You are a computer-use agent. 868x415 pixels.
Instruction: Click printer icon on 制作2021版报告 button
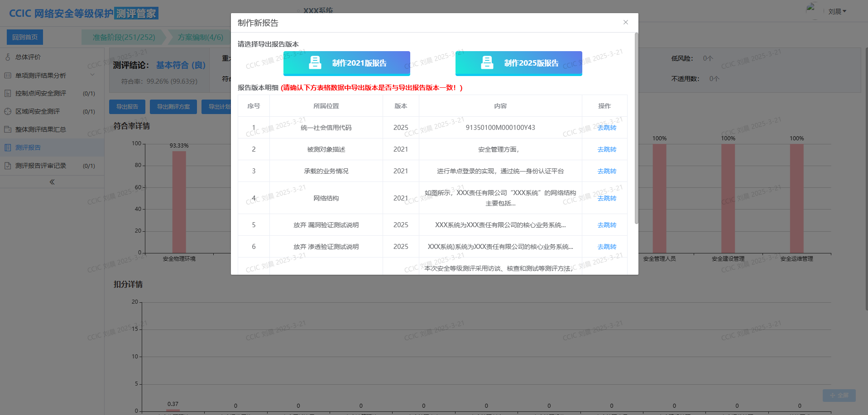tap(315, 63)
